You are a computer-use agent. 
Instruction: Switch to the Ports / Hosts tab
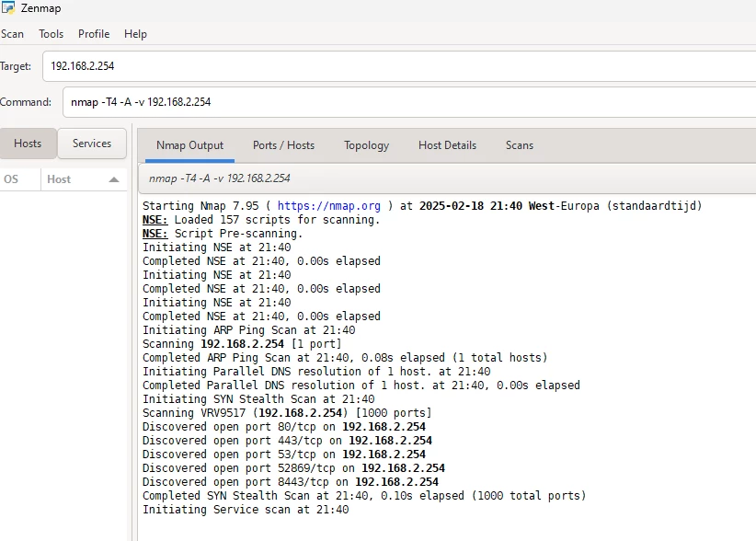(283, 145)
